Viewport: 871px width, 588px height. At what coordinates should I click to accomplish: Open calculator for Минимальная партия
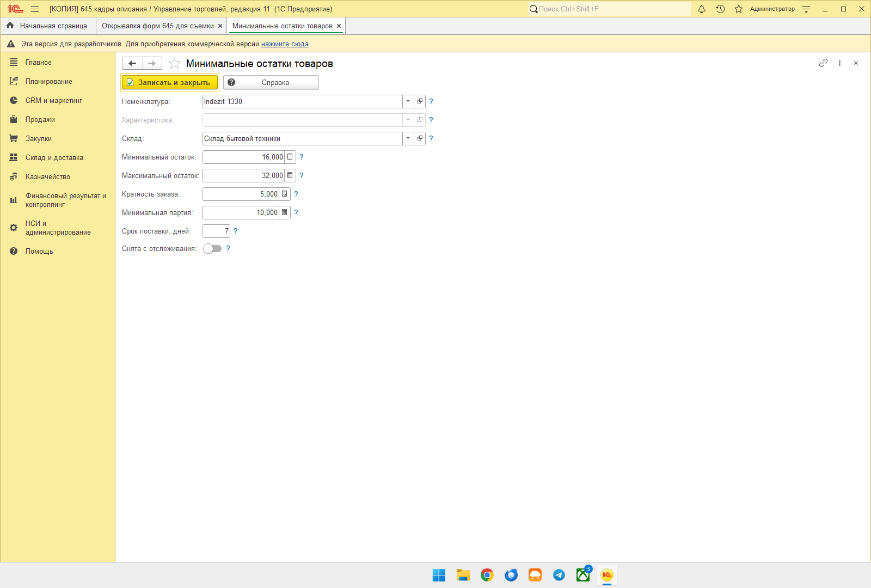[285, 212]
